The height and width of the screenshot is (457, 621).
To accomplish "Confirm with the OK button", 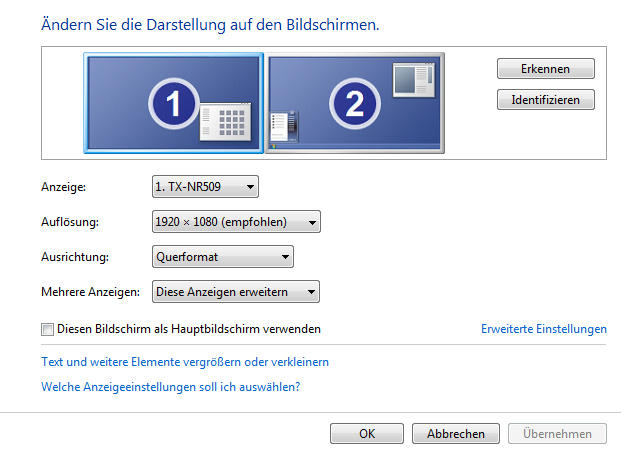I will [367, 434].
